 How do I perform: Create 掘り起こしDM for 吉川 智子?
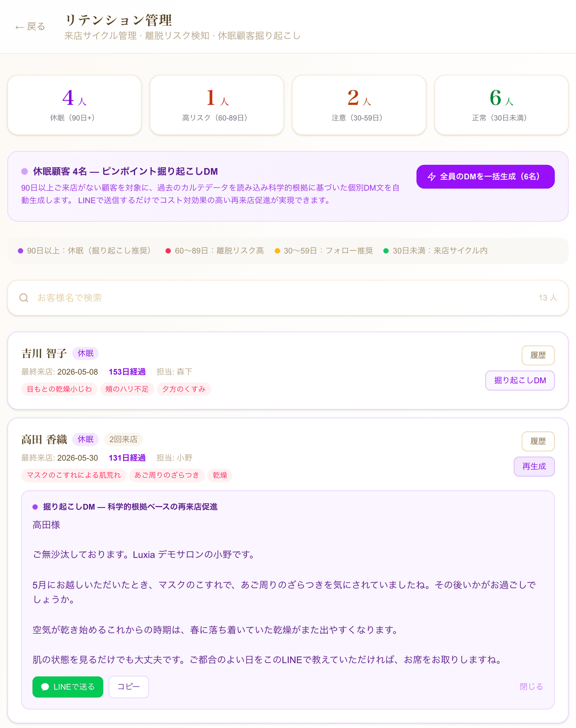click(x=520, y=380)
